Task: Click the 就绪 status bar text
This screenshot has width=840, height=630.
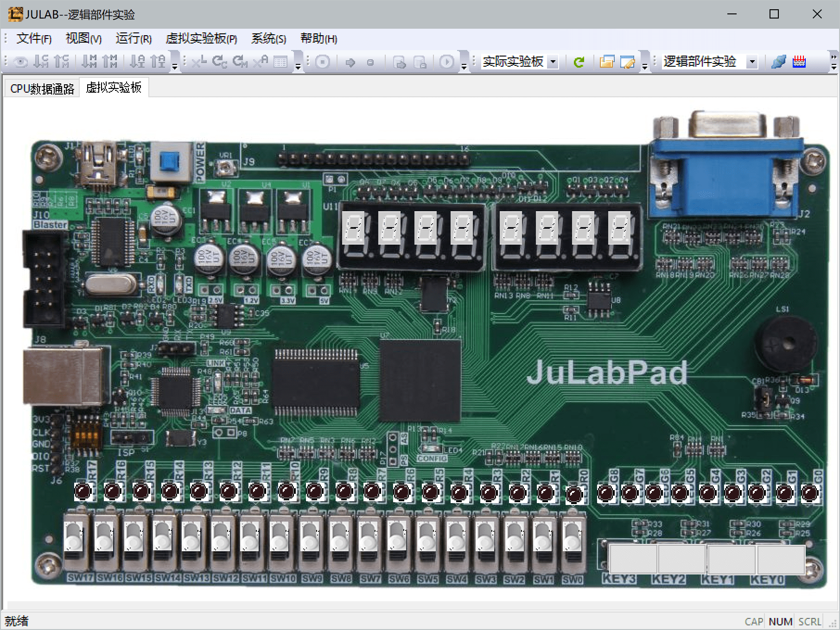Action: coord(17,621)
